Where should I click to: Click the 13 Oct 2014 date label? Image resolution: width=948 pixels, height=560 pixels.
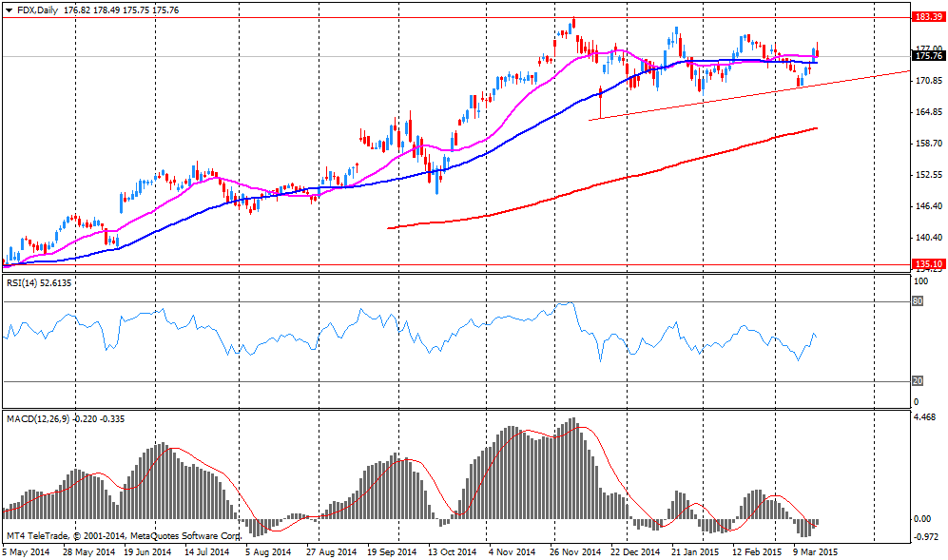click(x=453, y=552)
